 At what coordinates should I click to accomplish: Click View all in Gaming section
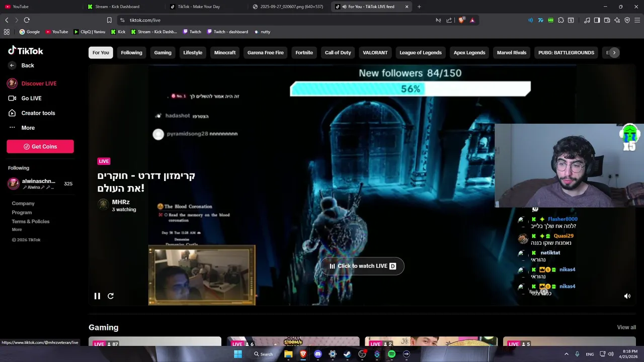(x=626, y=327)
